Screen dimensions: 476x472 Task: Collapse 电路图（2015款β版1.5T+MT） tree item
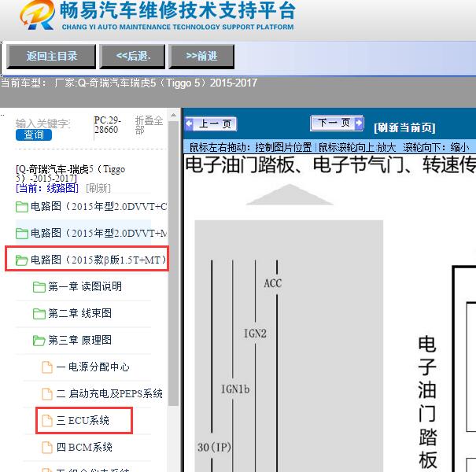point(98,260)
